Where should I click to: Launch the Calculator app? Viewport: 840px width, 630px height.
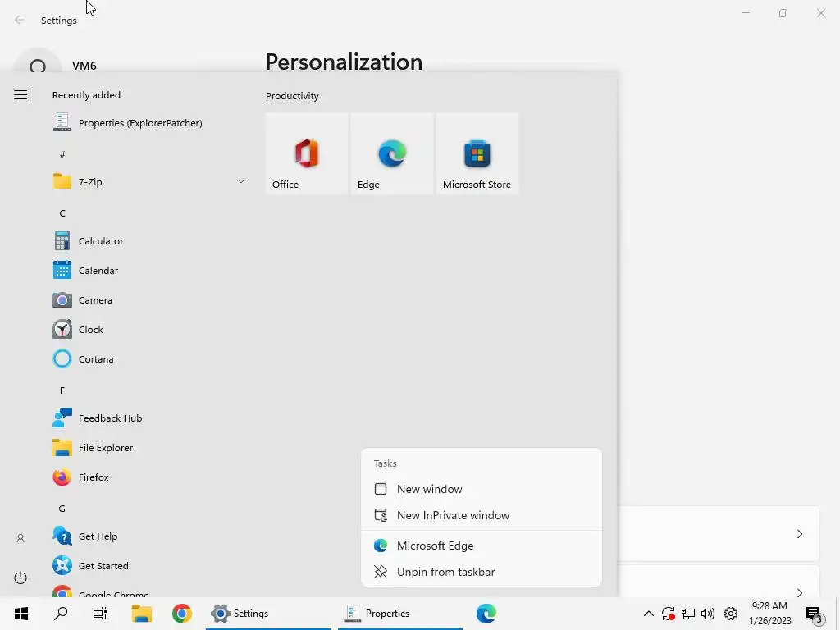[89, 241]
